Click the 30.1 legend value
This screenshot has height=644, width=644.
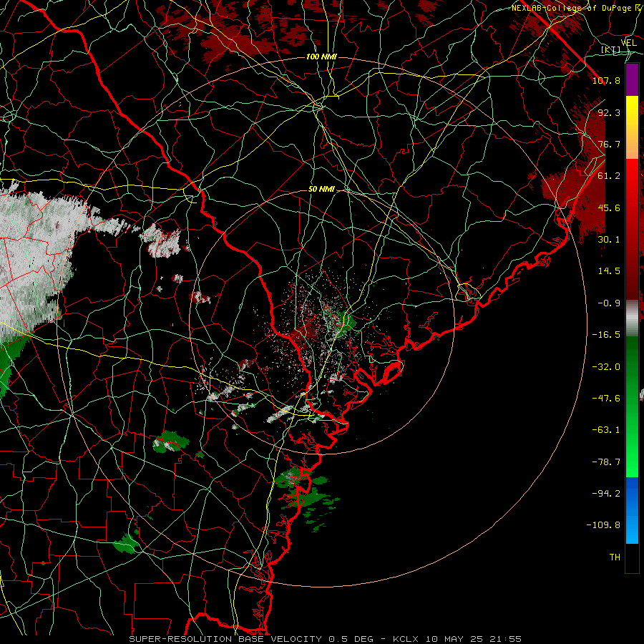609,240
